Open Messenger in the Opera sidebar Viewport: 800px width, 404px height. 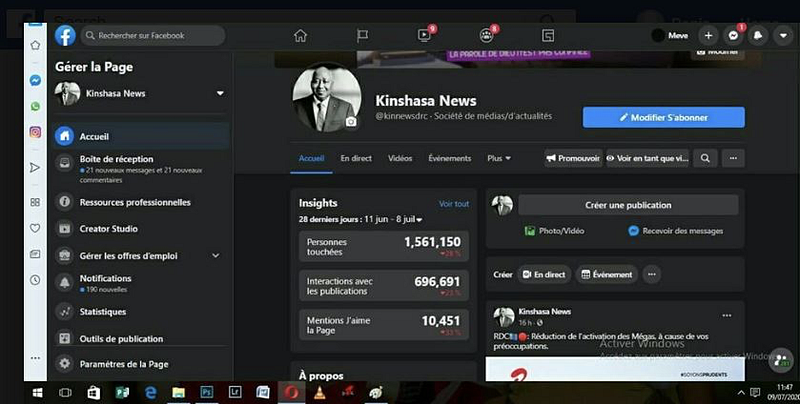pos(35,81)
